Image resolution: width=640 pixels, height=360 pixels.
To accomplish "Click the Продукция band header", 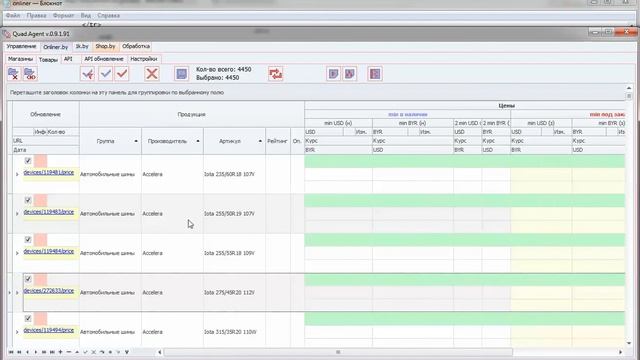I will pos(191,115).
